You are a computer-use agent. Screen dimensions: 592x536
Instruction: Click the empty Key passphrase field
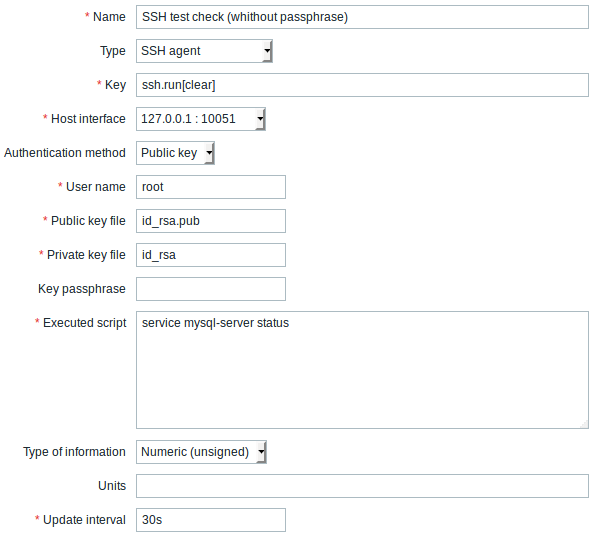click(x=211, y=289)
